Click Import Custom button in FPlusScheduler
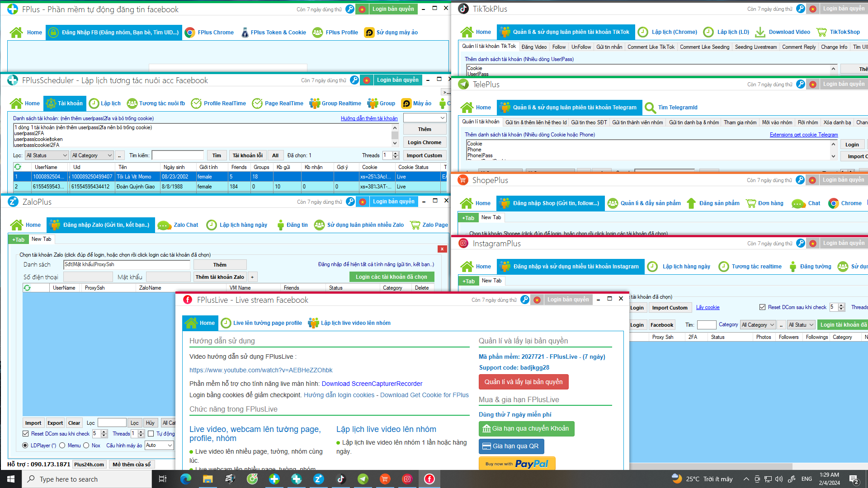 point(425,155)
